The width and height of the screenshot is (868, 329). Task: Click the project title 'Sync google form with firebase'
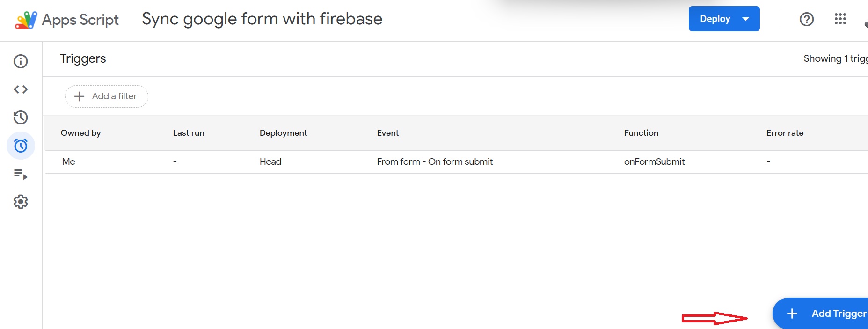pyautogui.click(x=262, y=19)
